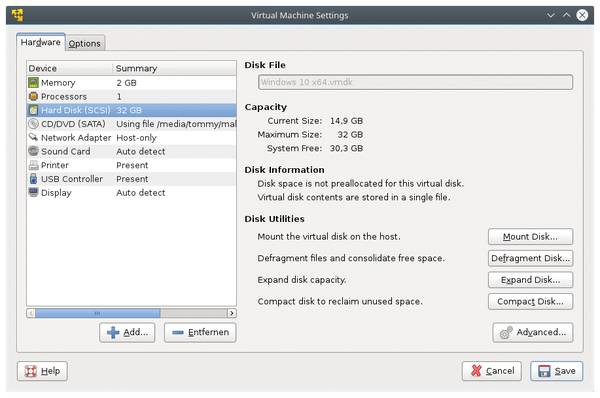The height and width of the screenshot is (398, 600).
Task: Click the VMware logo in title bar
Action: point(18,15)
